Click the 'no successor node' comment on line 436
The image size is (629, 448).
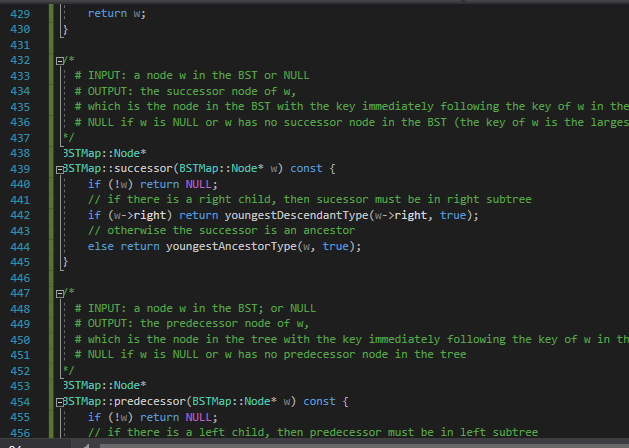coord(352,122)
